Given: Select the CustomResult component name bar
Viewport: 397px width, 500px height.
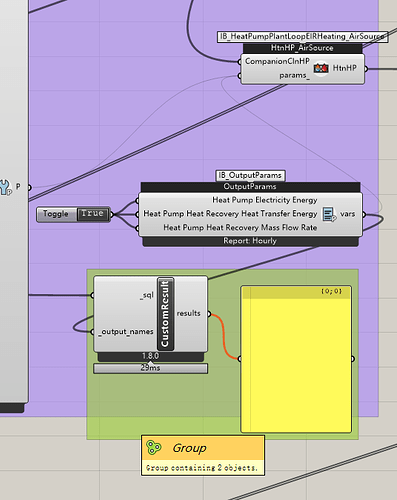Looking at the screenshot, I should (165, 314).
